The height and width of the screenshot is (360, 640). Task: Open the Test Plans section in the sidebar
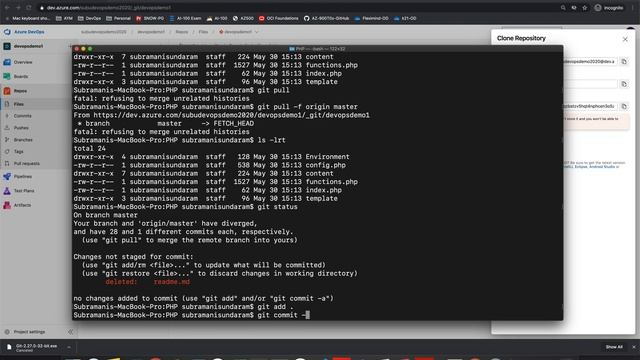(x=24, y=191)
